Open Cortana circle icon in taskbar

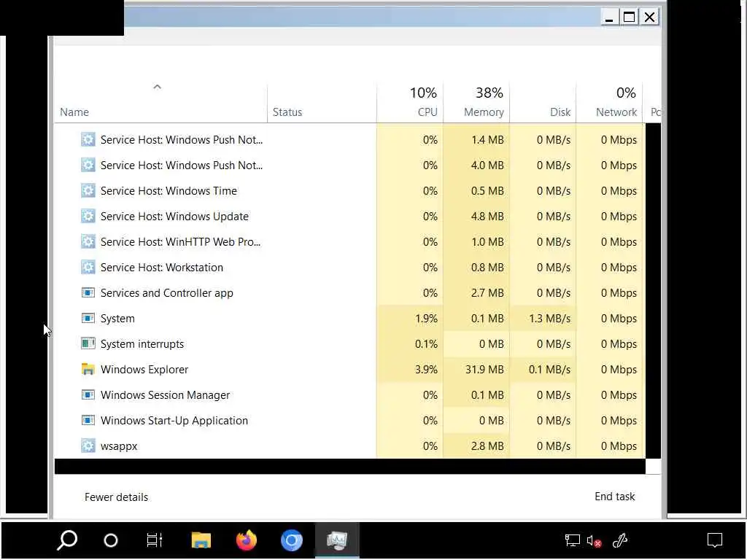click(x=111, y=540)
